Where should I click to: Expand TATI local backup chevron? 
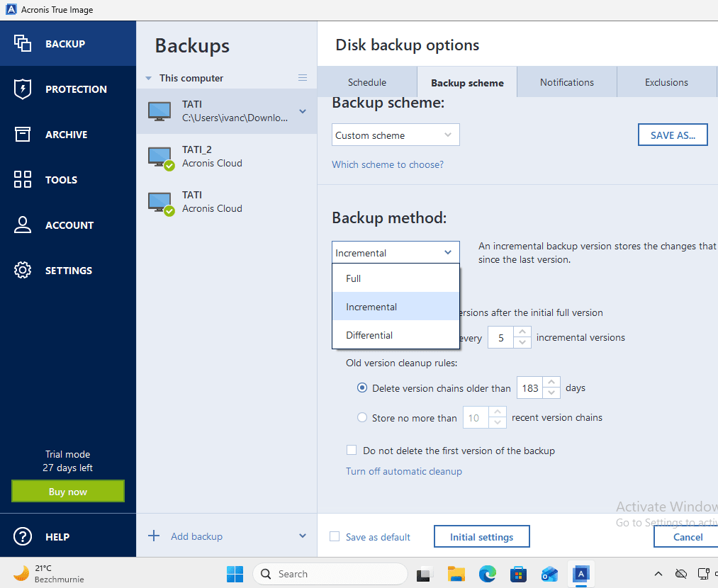(x=303, y=111)
